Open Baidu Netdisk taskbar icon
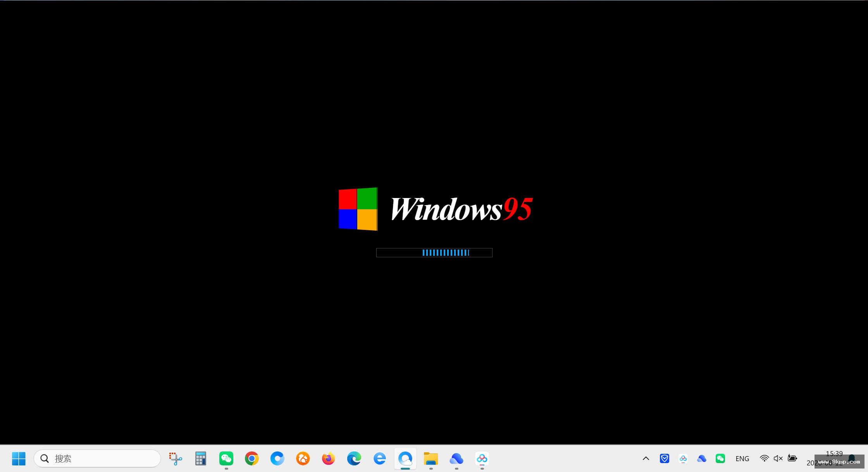Screen dimensions: 868x472 tap(482, 458)
